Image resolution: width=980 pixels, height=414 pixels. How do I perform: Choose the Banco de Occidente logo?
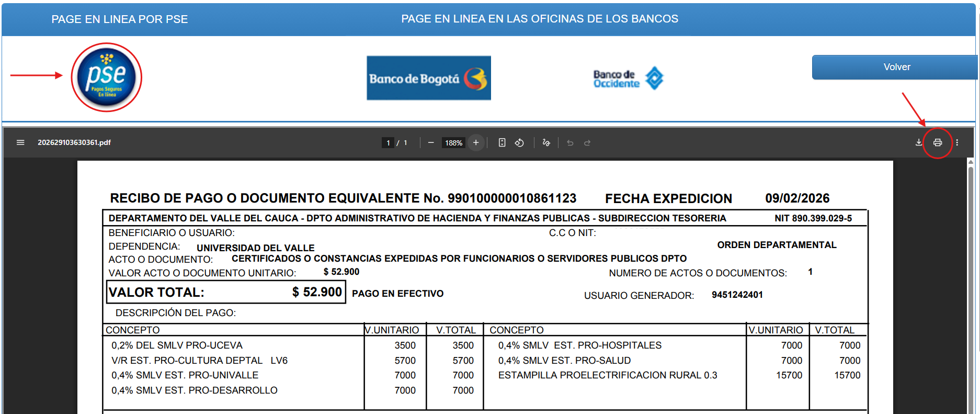click(x=628, y=79)
